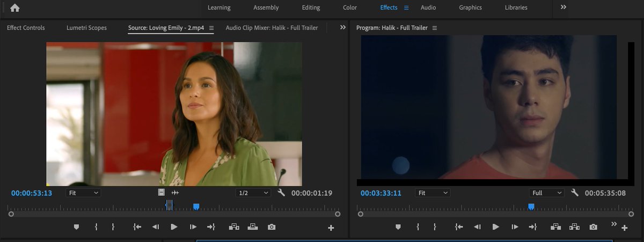The height and width of the screenshot is (242, 644).
Task: Step forward one frame in Source monitor
Action: [x=193, y=227]
